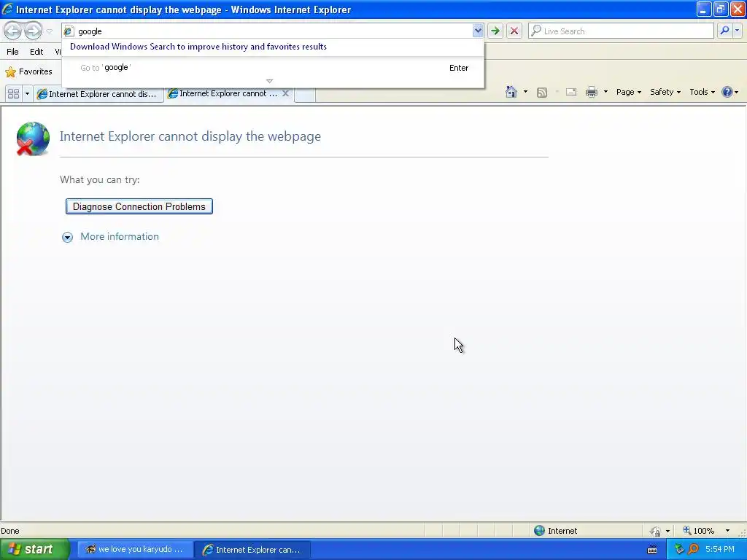Switch to 'we love you karyudo' taskbar window
This screenshot has height=560, width=747.
tap(135, 549)
